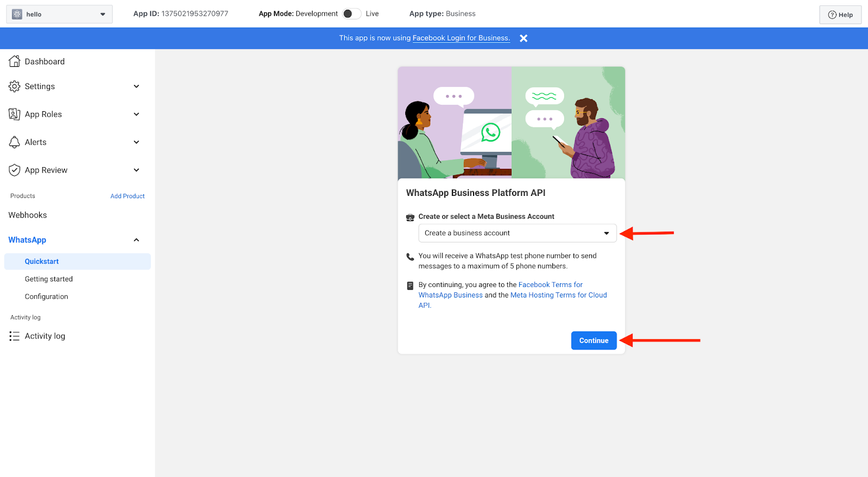Screen dimensions: 868x477
Task: Open the Activity log menu item
Action: [x=45, y=336]
